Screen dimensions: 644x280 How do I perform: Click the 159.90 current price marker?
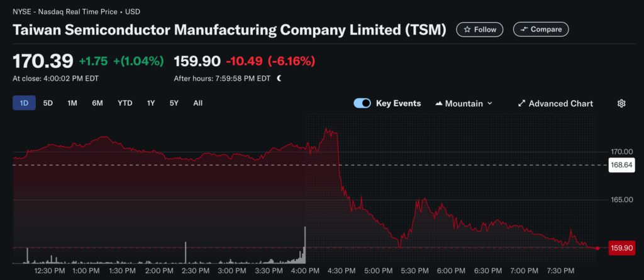[620, 248]
